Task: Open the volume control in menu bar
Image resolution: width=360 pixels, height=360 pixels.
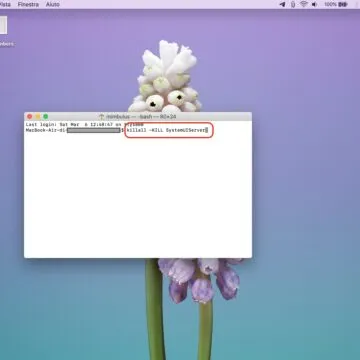Action: click(314, 4)
